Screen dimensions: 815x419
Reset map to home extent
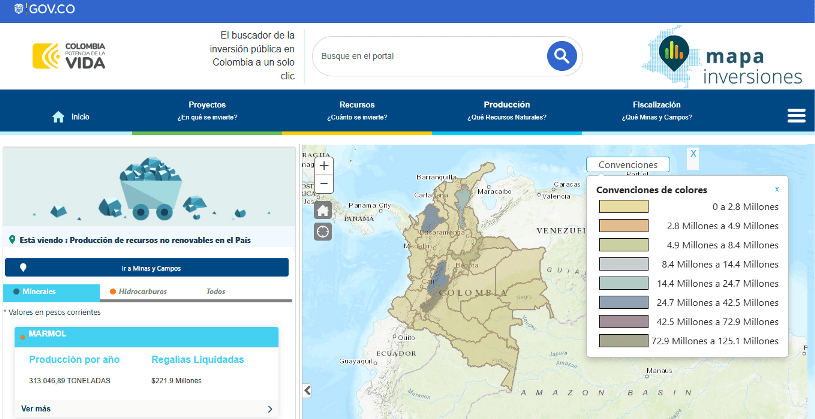click(323, 210)
